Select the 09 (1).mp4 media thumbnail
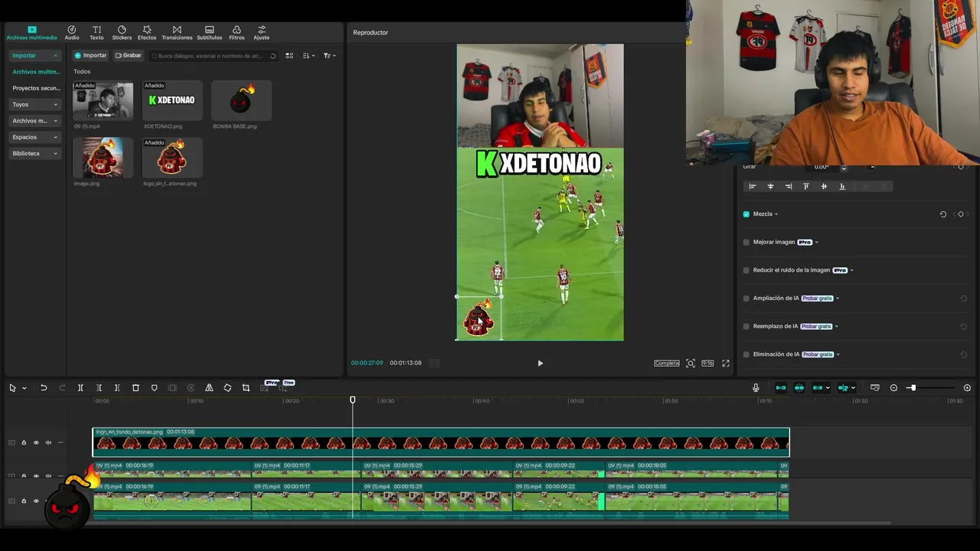The image size is (980, 551). [103, 100]
